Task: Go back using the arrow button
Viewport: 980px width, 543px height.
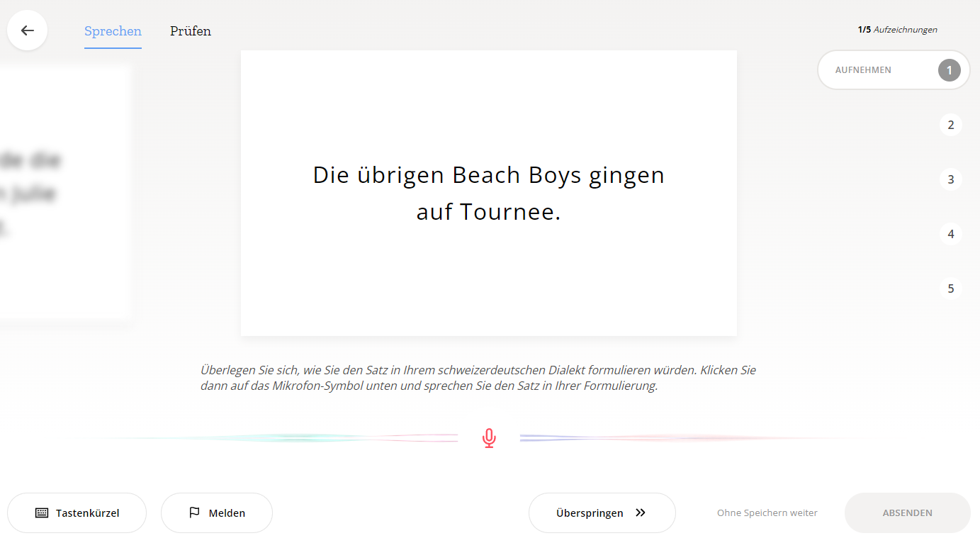Action: (x=28, y=30)
